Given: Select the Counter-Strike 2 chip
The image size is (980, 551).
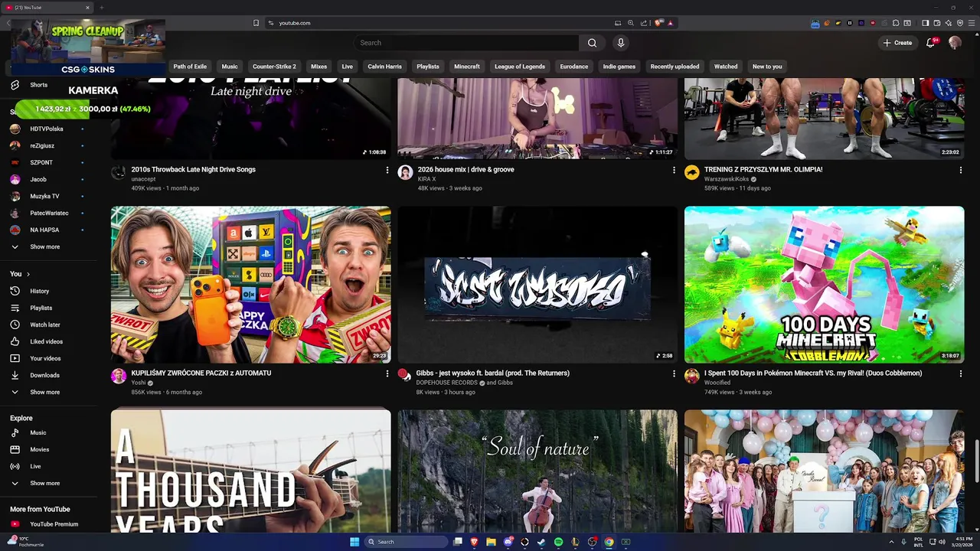Looking at the screenshot, I should pyautogui.click(x=274, y=67).
